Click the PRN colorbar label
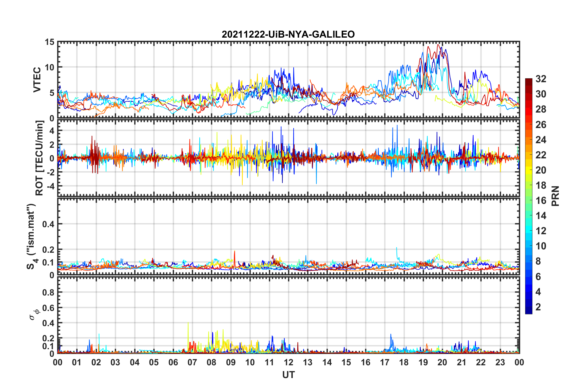Viewport: 577px width, 392px height. pos(555,196)
